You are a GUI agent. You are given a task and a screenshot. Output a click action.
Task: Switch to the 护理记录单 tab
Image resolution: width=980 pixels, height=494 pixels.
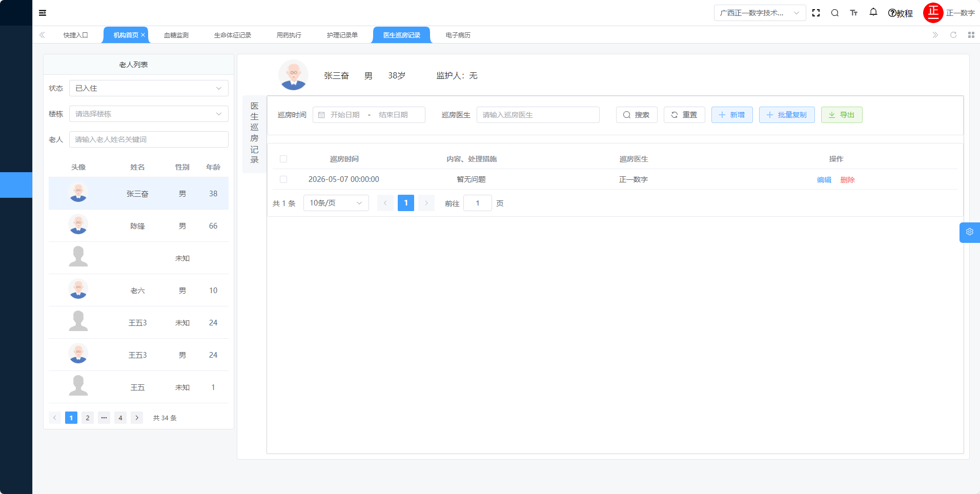click(342, 35)
